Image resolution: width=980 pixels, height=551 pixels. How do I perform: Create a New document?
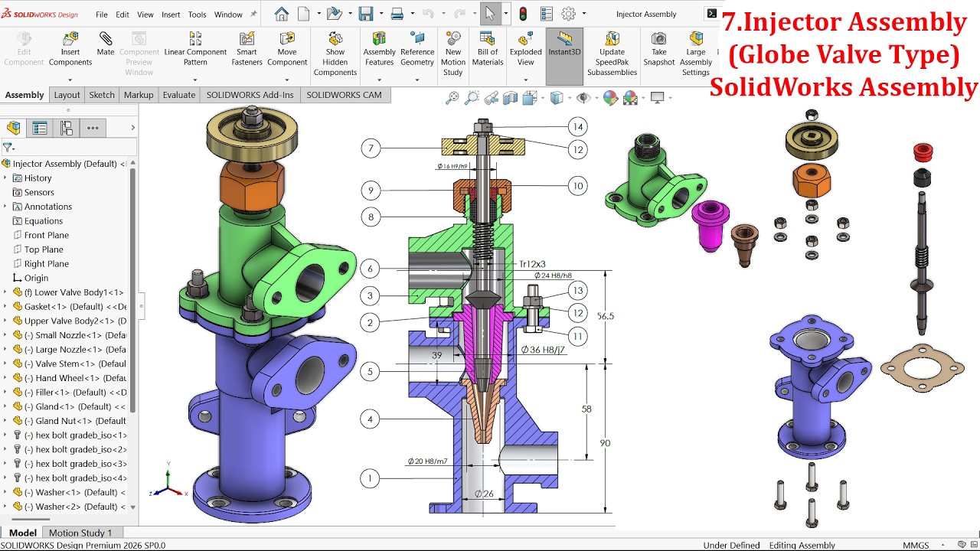tap(304, 14)
